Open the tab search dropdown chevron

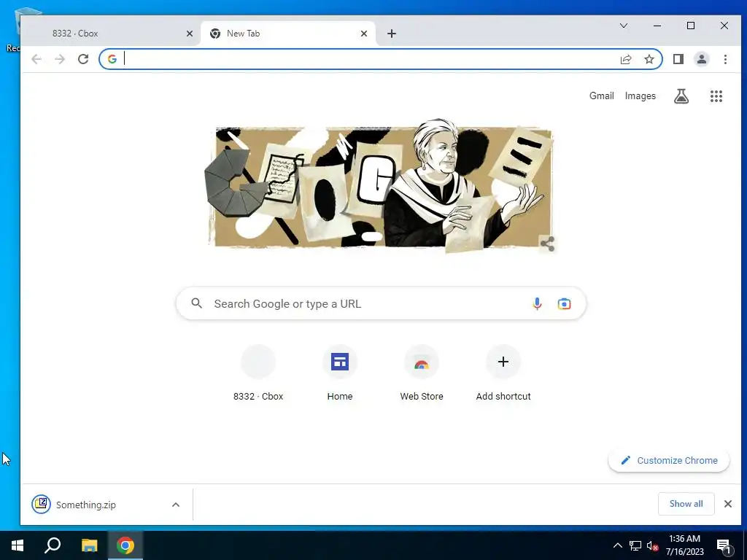click(623, 26)
